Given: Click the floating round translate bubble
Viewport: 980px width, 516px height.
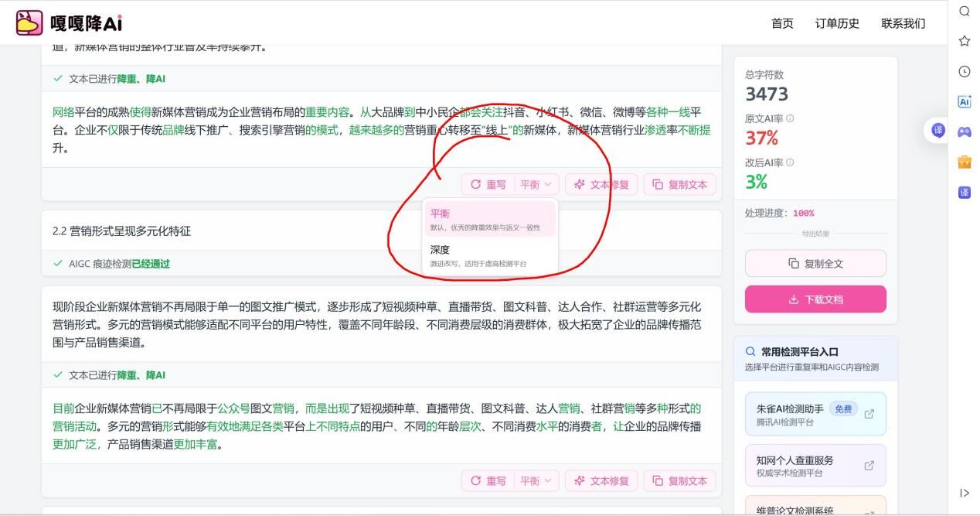Looking at the screenshot, I should (938, 130).
